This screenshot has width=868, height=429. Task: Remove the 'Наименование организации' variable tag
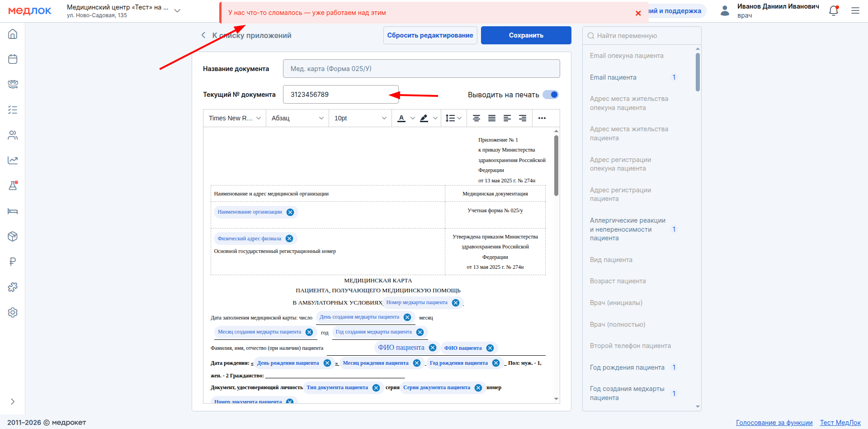click(x=290, y=212)
